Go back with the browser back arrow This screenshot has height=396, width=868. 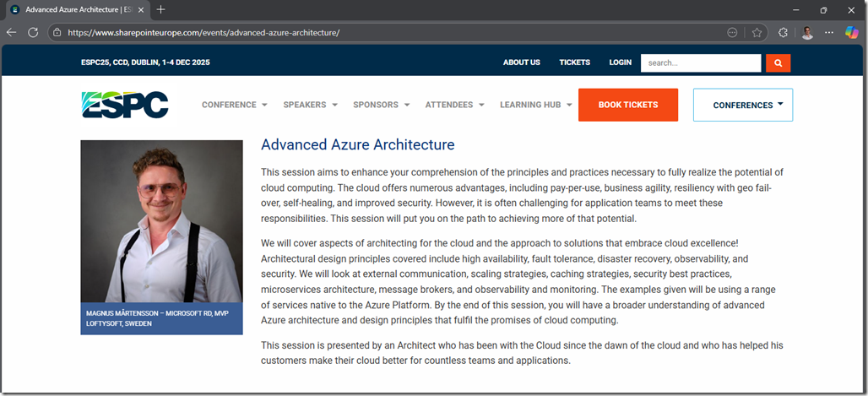[11, 33]
